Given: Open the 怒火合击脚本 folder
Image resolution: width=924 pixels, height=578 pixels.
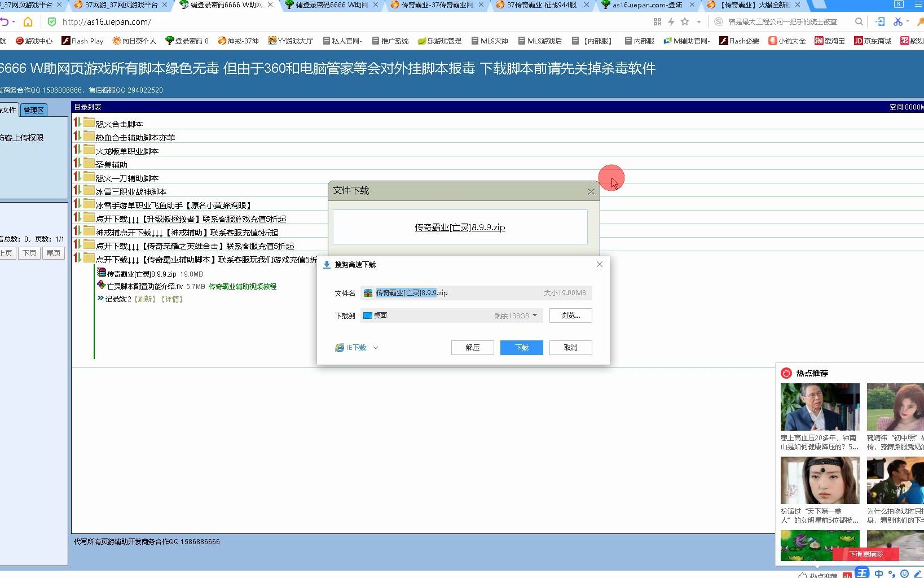Looking at the screenshot, I should [x=119, y=124].
